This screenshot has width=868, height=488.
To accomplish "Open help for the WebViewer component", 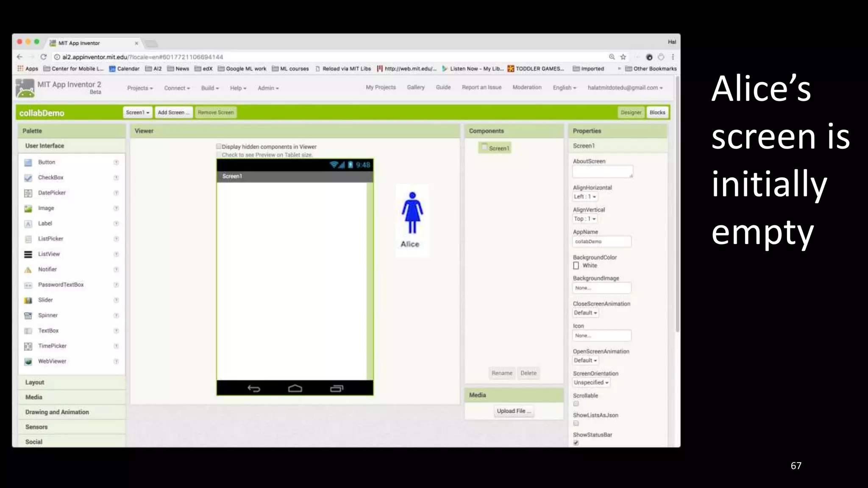I will tap(116, 361).
